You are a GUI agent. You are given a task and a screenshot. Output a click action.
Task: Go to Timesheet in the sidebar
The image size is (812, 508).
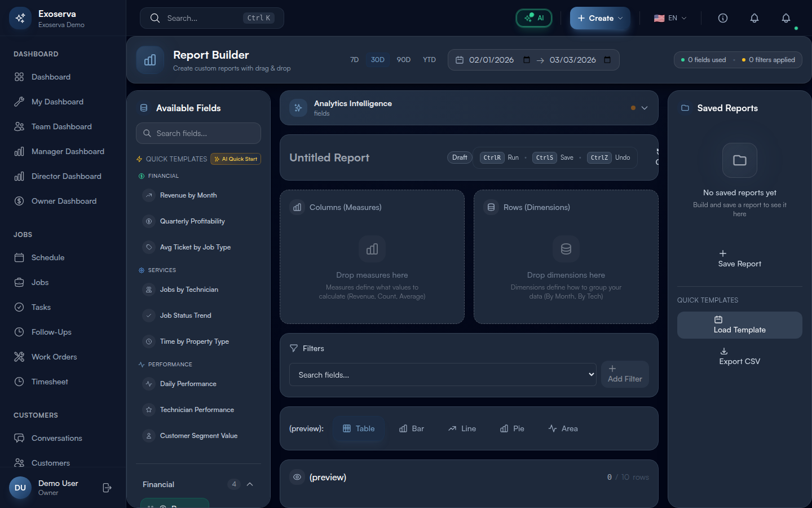click(50, 382)
